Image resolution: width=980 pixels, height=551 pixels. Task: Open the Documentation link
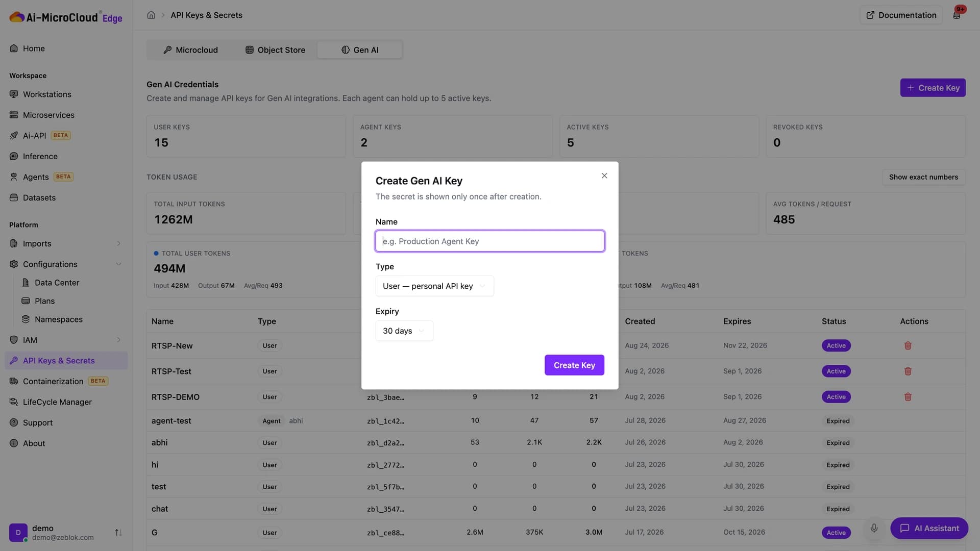(x=901, y=15)
